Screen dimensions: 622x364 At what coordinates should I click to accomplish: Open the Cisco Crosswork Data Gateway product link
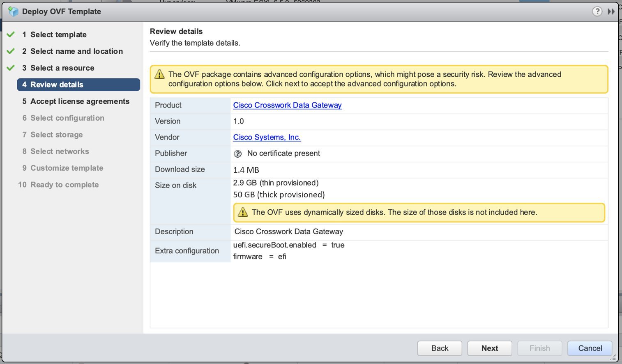coord(287,105)
